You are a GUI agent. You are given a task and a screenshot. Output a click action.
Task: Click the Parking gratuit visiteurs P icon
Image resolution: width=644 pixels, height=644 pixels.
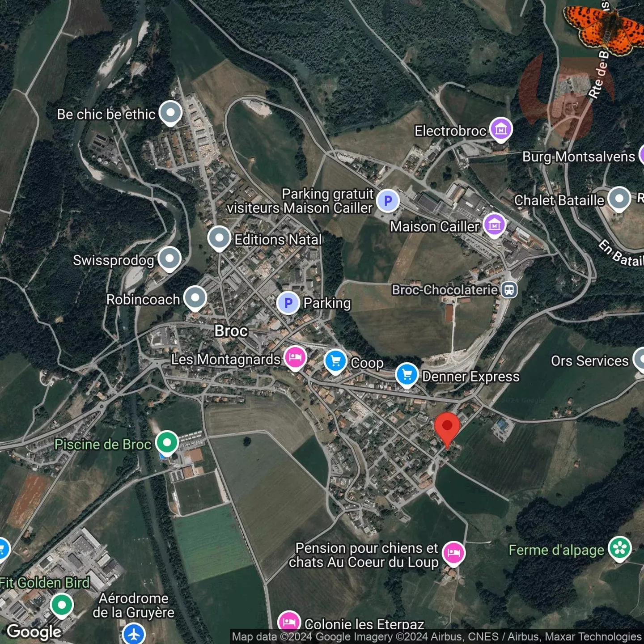pos(388,201)
